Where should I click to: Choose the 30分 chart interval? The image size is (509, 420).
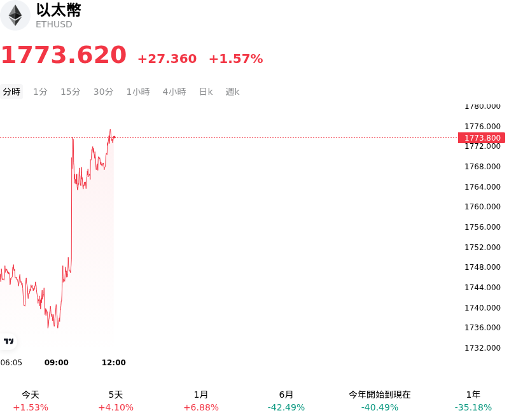click(x=104, y=92)
